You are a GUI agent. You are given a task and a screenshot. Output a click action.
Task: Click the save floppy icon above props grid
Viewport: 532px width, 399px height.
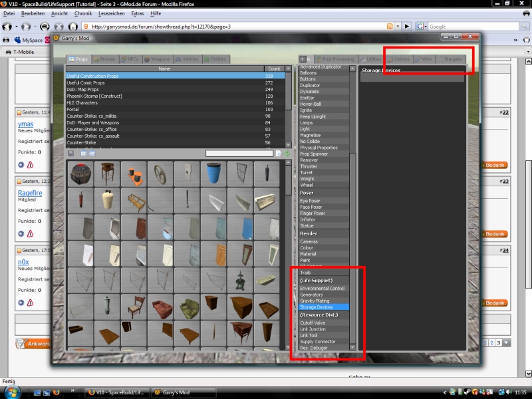(71, 154)
